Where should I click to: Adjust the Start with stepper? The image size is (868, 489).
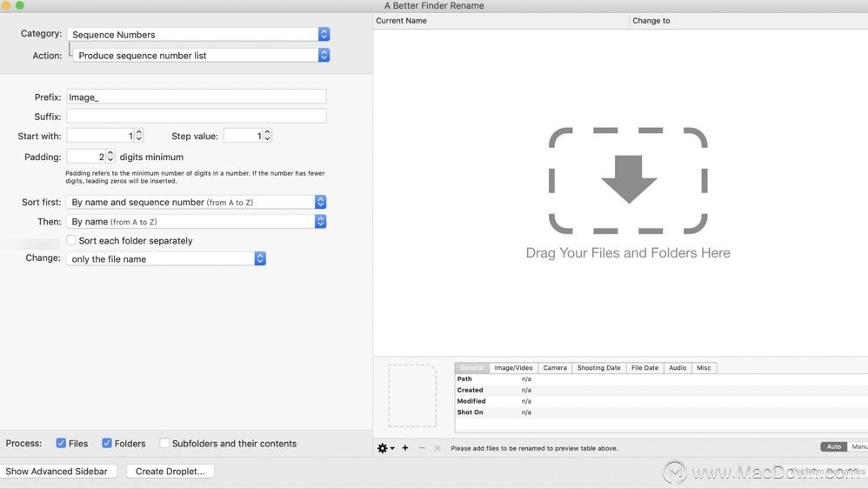coord(139,136)
